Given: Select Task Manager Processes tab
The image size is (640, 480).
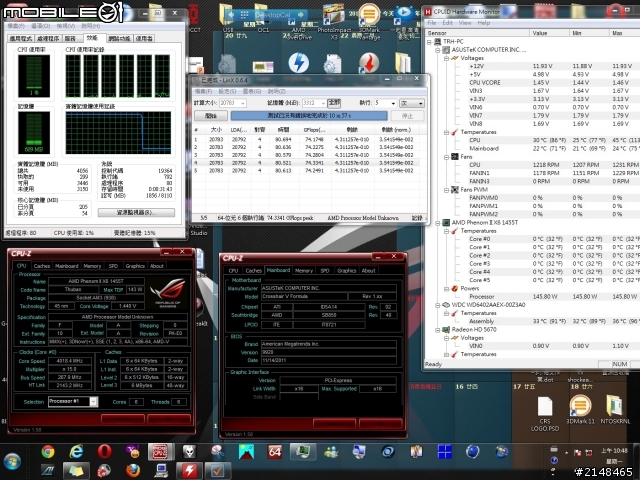Looking at the screenshot, I should [x=48, y=38].
